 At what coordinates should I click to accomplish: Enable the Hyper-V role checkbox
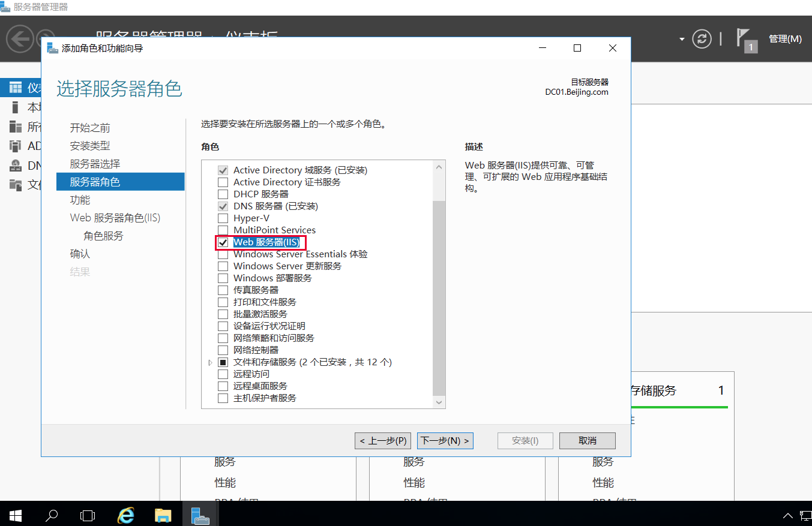coord(223,218)
